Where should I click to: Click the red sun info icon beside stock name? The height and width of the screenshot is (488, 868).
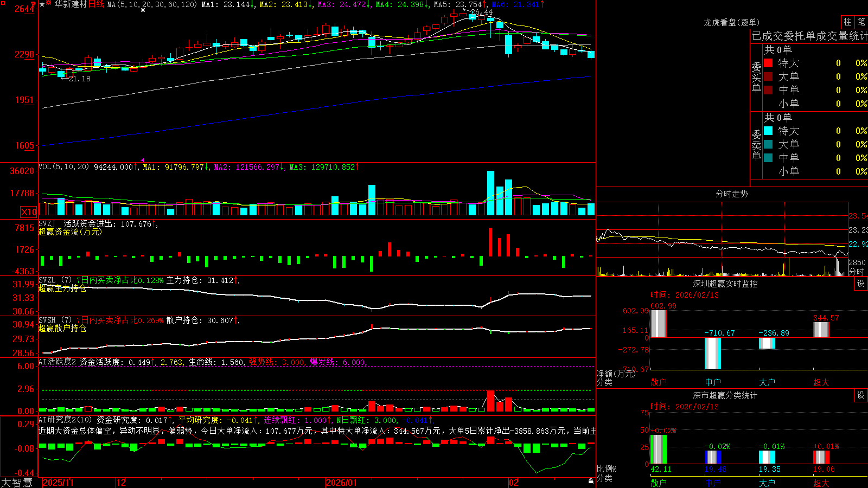coord(49,4)
